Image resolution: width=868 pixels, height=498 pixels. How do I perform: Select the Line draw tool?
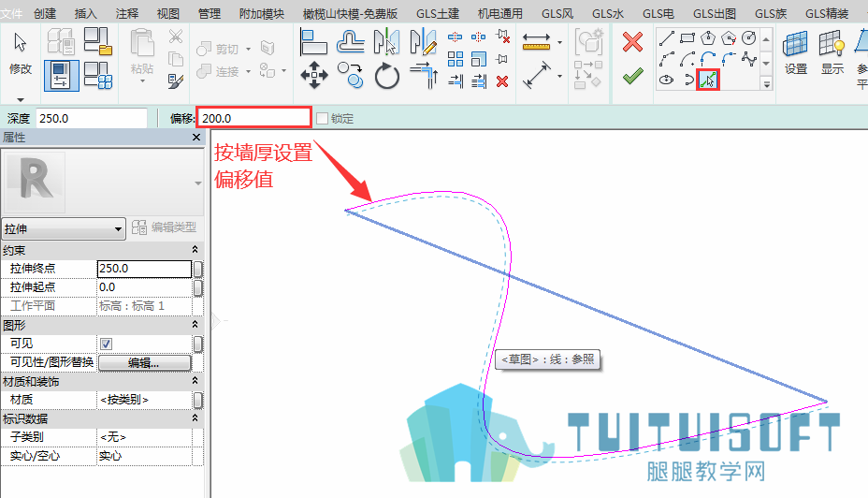[x=667, y=38]
